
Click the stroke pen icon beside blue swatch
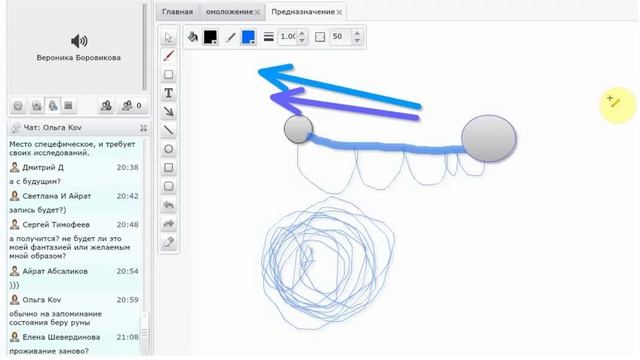pyautogui.click(x=230, y=37)
